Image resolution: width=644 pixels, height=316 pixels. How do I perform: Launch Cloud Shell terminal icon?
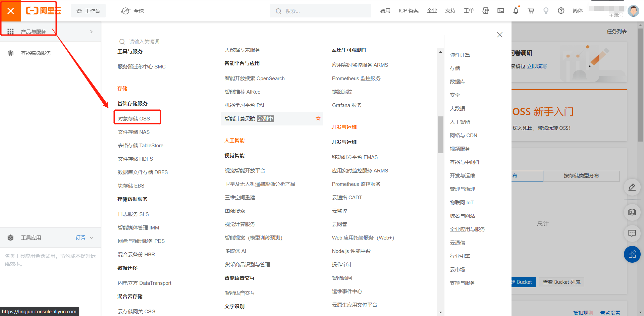[x=501, y=11]
